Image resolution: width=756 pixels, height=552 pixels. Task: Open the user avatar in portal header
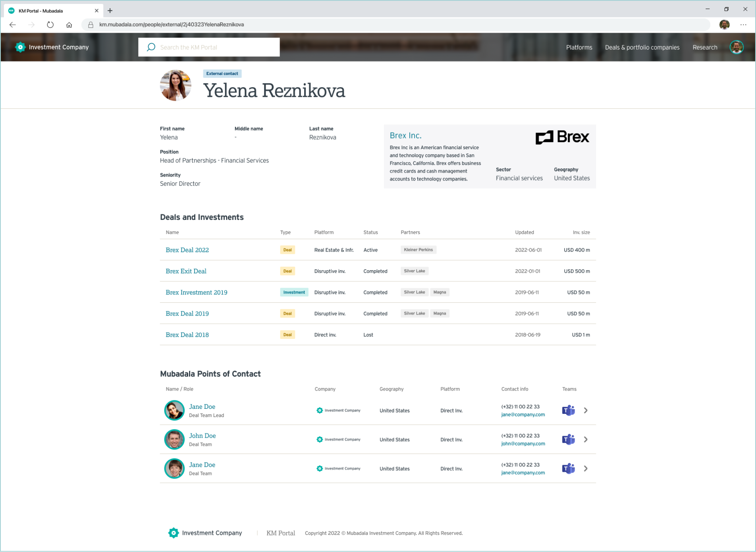737,47
